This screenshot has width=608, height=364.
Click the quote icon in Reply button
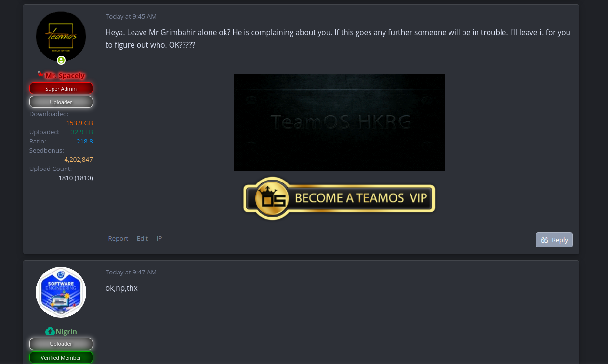coord(544,240)
